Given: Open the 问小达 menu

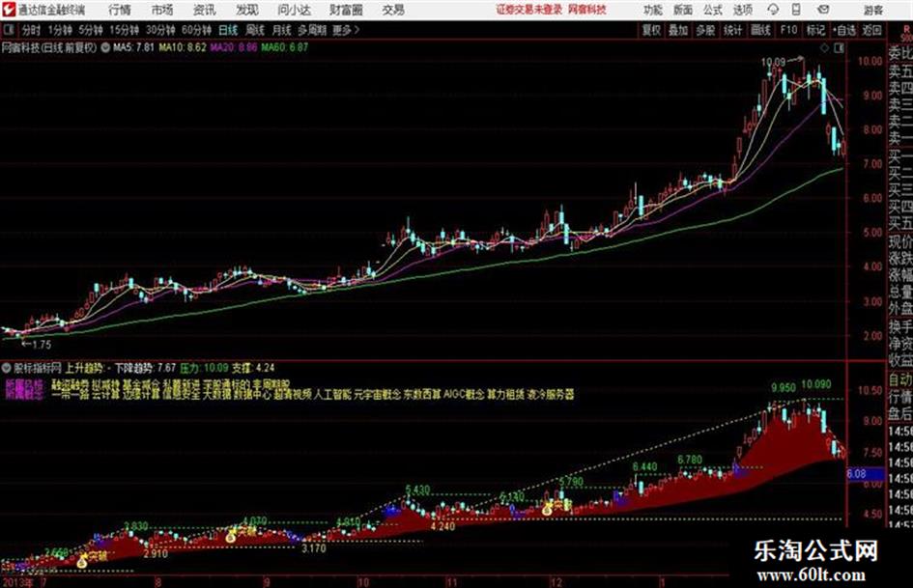Looking at the screenshot, I should pos(294,10).
